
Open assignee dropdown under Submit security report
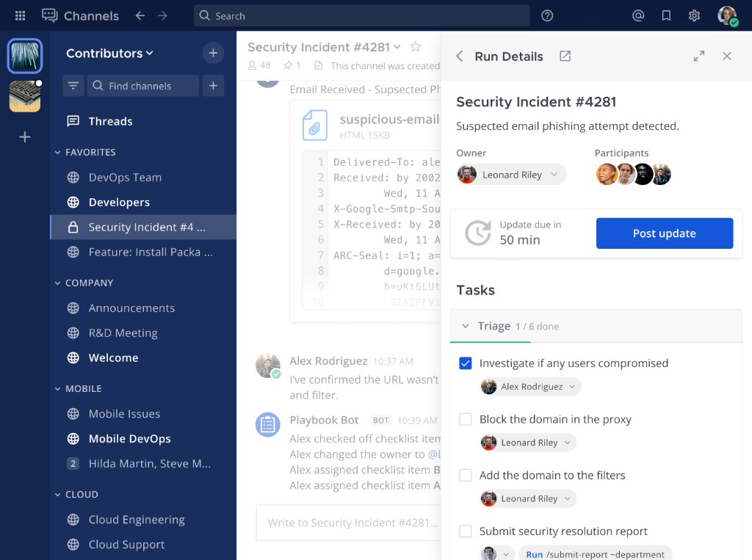497,554
